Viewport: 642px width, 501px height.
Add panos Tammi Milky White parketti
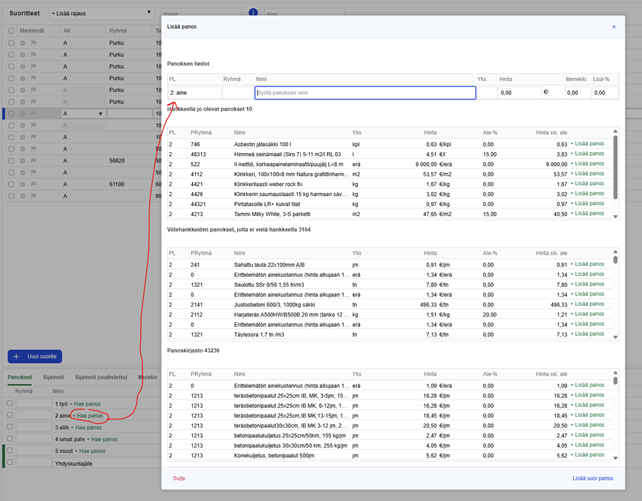pyautogui.click(x=588, y=213)
